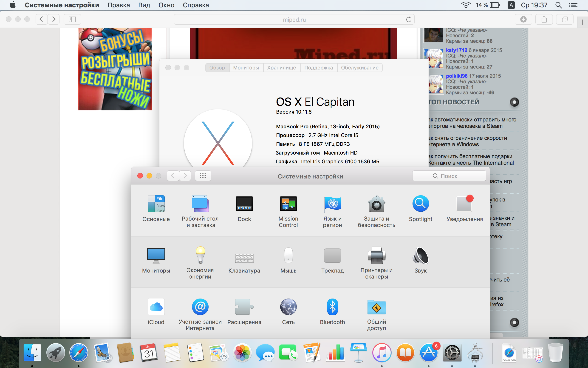Screen dimensions: 588x368
Task: Click the miped.ru address bar in Safari
Action: [x=294, y=20]
